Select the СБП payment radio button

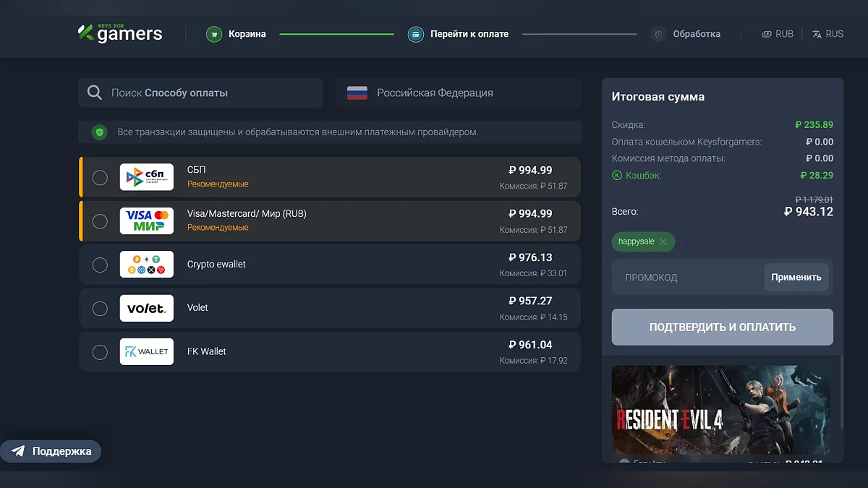[100, 177]
